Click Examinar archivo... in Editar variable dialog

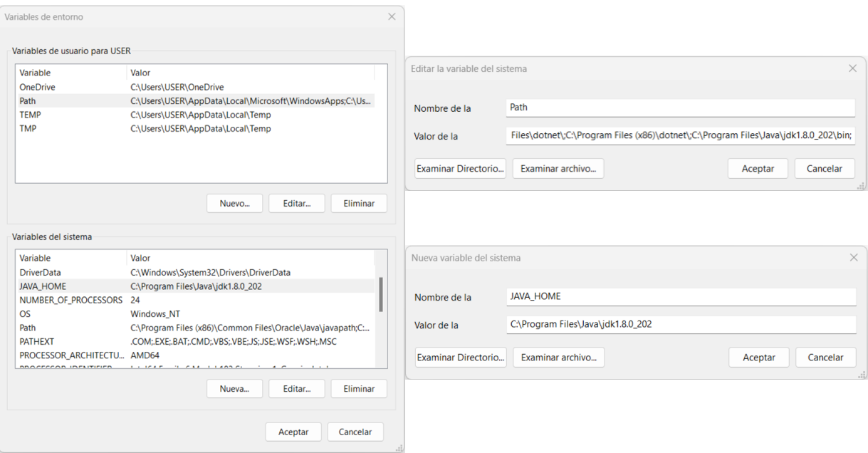(558, 169)
